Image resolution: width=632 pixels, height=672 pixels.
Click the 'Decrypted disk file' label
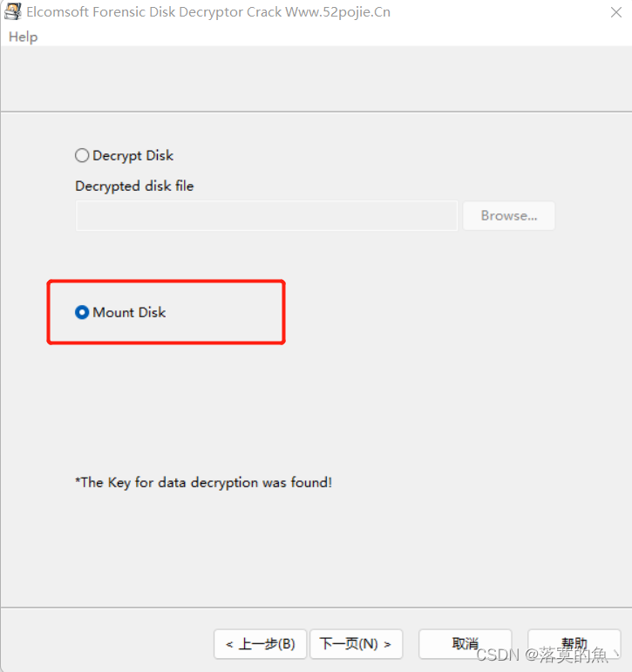(x=134, y=186)
